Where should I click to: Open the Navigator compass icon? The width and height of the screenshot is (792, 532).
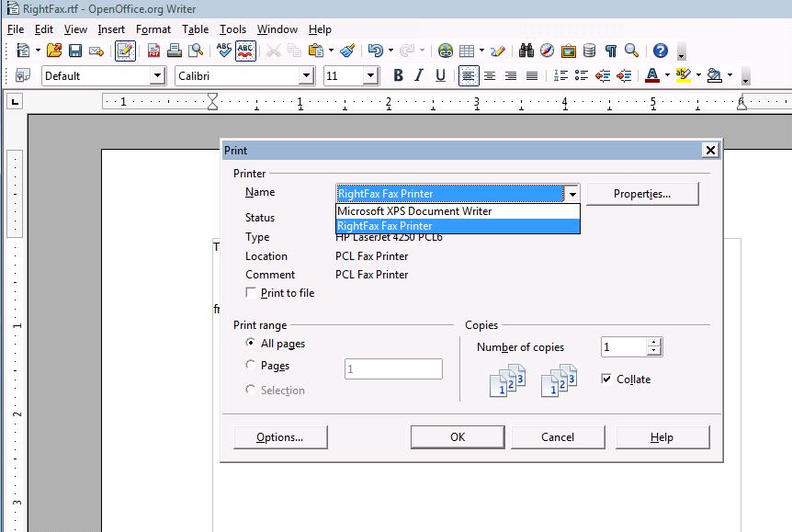547,51
